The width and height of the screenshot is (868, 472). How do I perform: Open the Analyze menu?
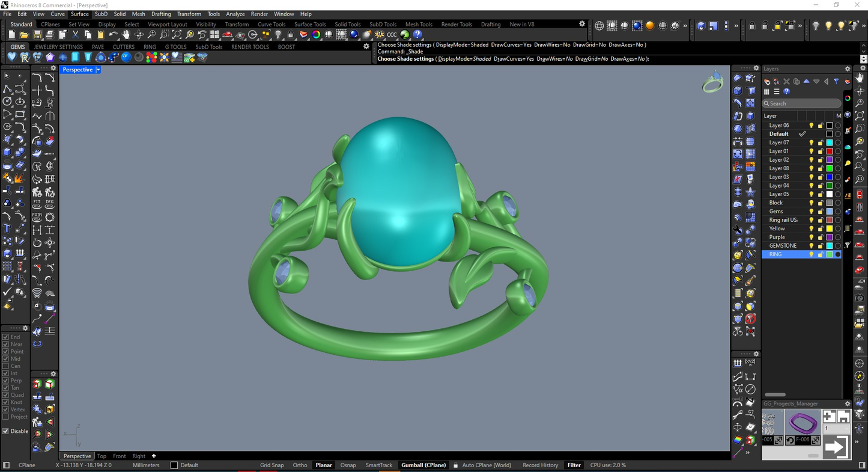[235, 14]
